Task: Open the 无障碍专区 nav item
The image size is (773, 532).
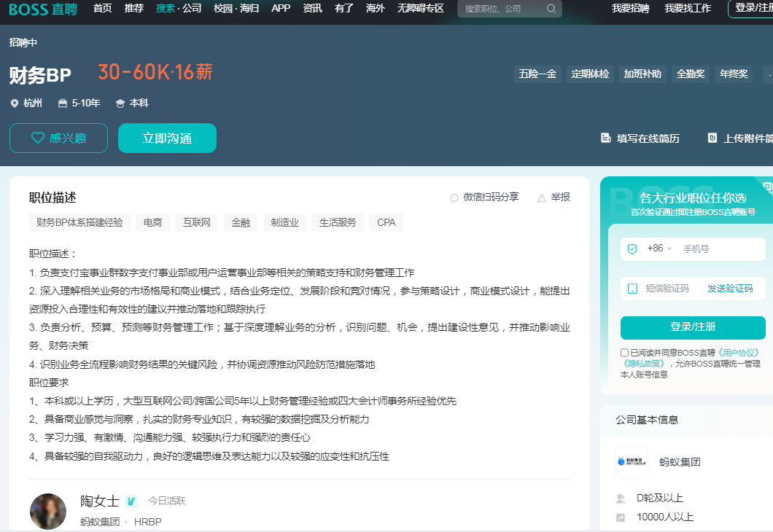Action: 421,8
